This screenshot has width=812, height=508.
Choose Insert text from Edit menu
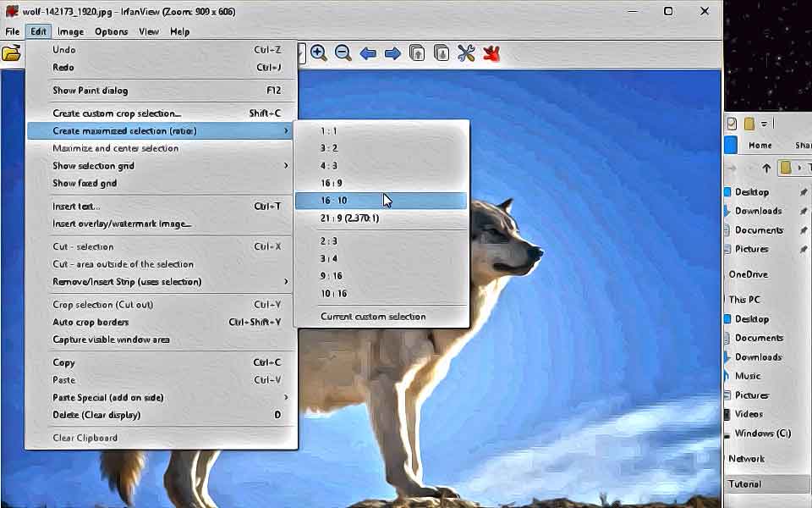click(x=162, y=207)
